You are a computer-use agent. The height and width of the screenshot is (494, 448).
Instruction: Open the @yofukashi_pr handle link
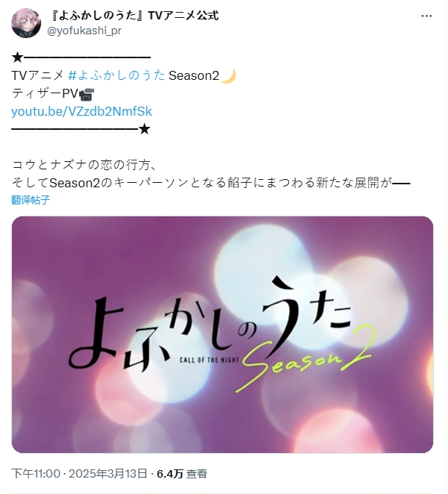point(84,31)
